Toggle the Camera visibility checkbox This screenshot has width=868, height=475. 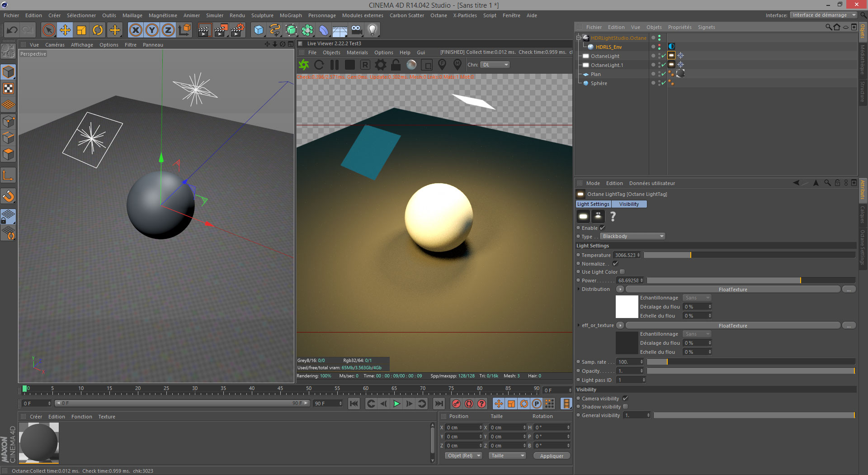pyautogui.click(x=625, y=399)
